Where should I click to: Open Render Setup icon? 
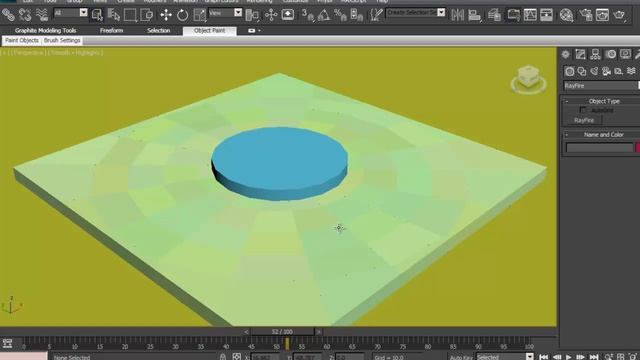point(586,15)
